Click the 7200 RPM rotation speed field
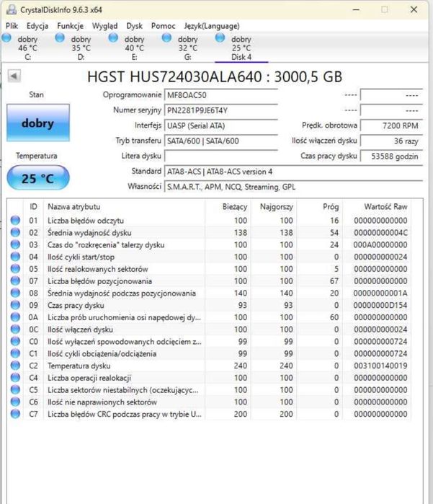This screenshot has width=433, height=504. click(x=391, y=125)
